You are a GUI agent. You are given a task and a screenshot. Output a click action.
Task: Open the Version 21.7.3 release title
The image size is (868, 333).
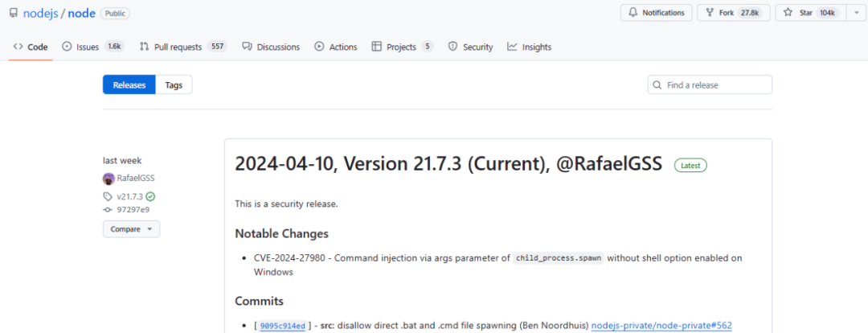[448, 164]
